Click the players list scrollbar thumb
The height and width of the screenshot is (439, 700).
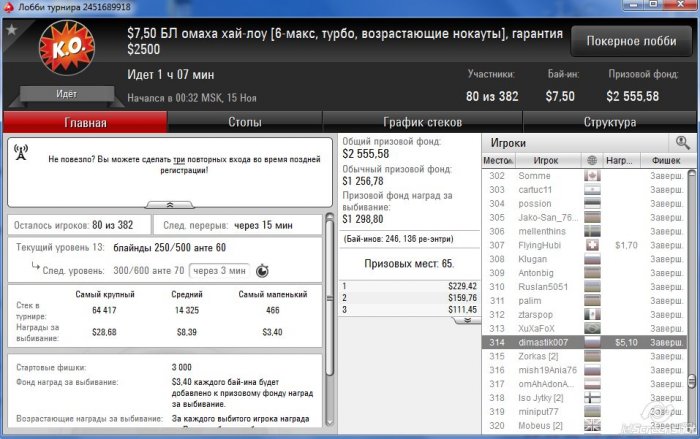(692, 381)
